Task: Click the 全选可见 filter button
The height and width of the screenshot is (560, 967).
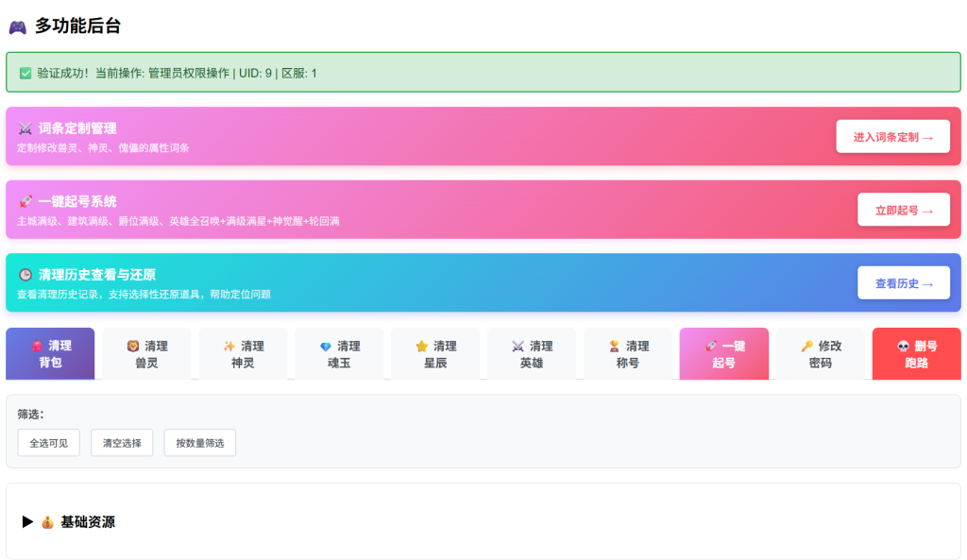Action: (x=49, y=443)
